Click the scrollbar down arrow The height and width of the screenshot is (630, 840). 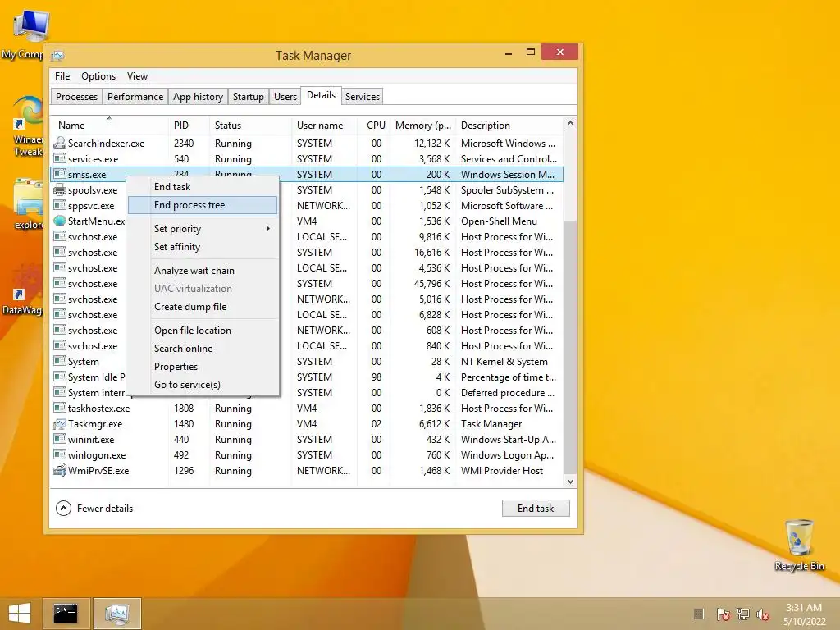[571, 481]
